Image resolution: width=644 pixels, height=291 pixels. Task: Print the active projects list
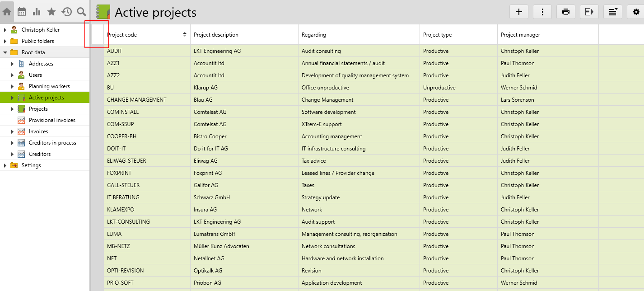click(566, 12)
